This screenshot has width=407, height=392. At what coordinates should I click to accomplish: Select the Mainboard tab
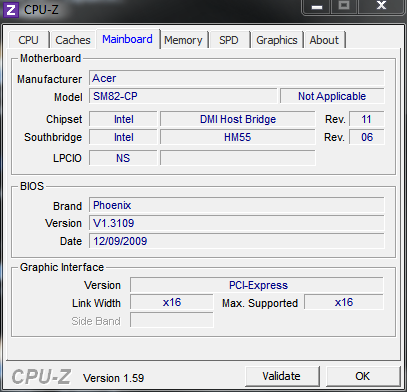click(127, 39)
